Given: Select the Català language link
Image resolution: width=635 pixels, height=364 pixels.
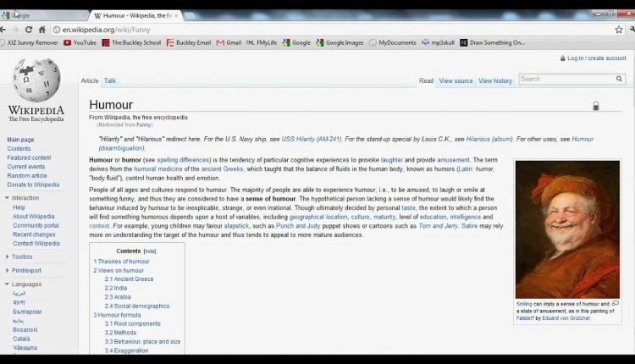Looking at the screenshot, I should coord(21,339).
